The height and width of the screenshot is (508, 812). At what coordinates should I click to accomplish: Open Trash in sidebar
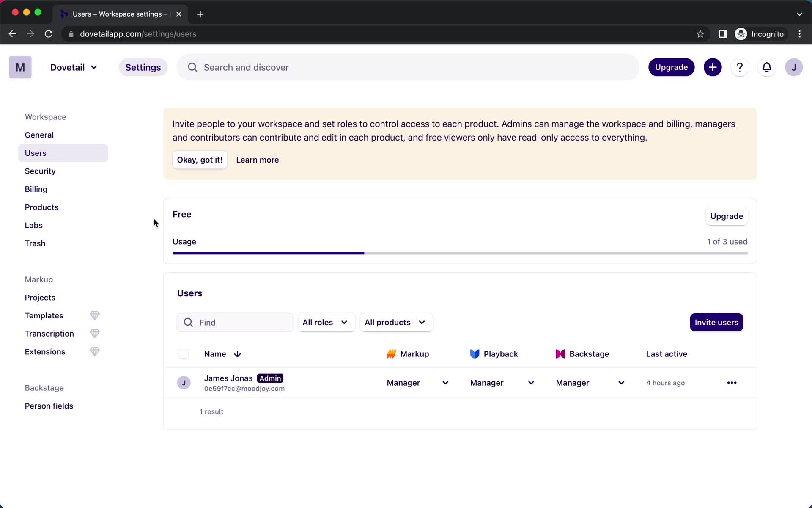(63, 243)
